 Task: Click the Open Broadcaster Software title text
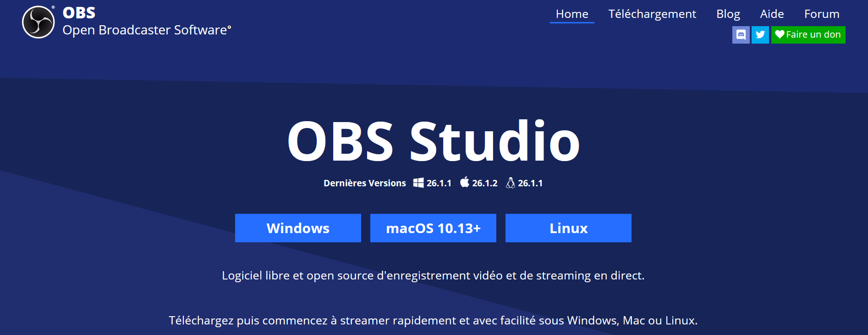(x=147, y=30)
